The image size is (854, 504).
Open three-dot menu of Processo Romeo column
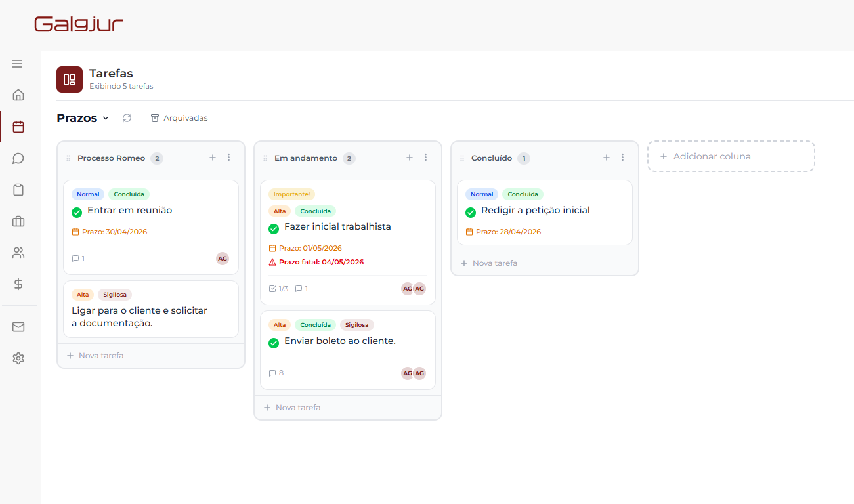pyautogui.click(x=229, y=157)
